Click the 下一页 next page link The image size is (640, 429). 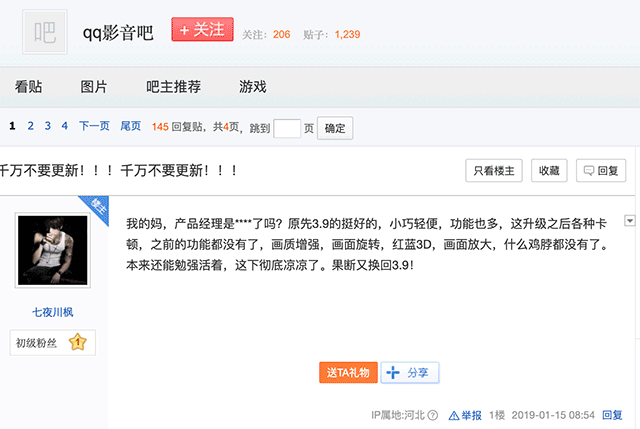[94, 126]
